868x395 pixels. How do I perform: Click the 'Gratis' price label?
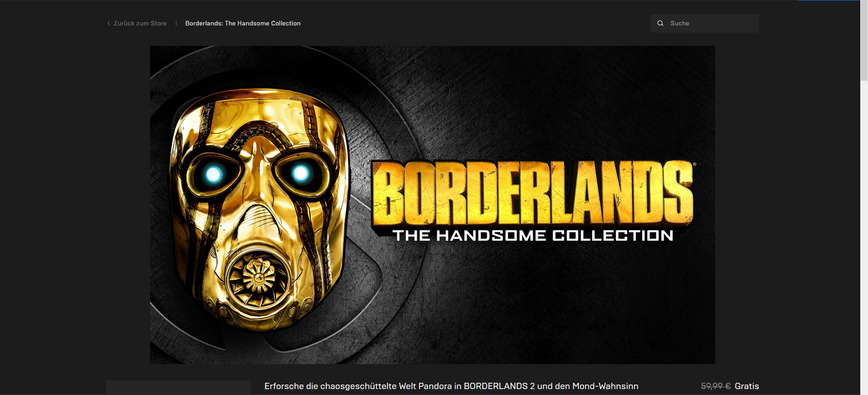pyautogui.click(x=746, y=386)
